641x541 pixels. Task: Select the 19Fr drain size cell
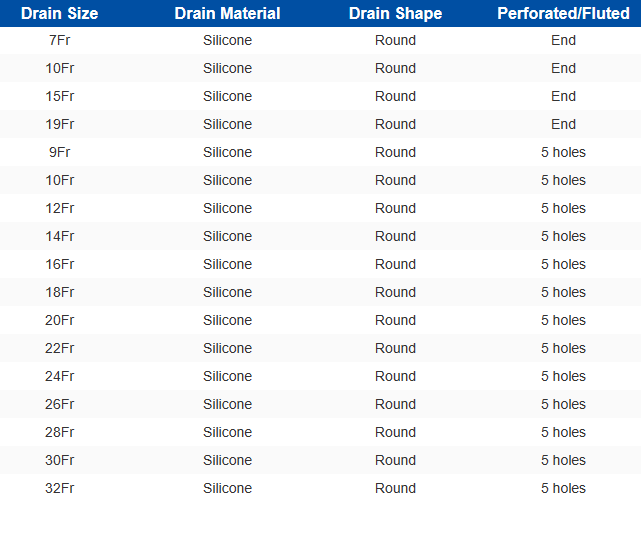pyautogui.click(x=60, y=124)
